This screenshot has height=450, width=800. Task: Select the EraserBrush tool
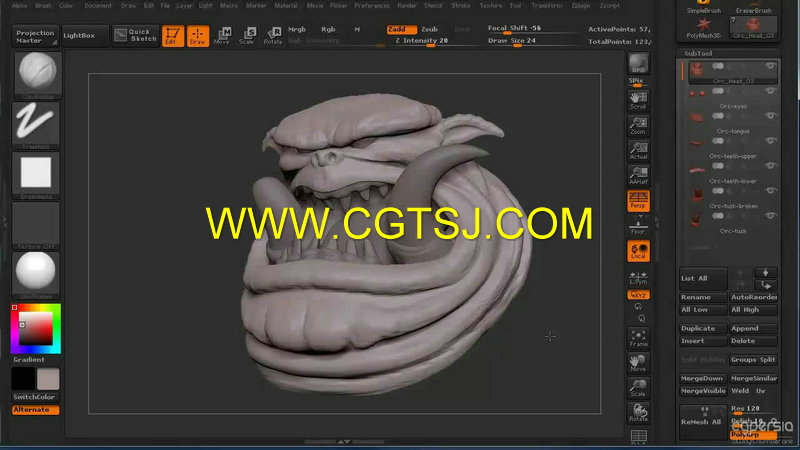click(753, 7)
